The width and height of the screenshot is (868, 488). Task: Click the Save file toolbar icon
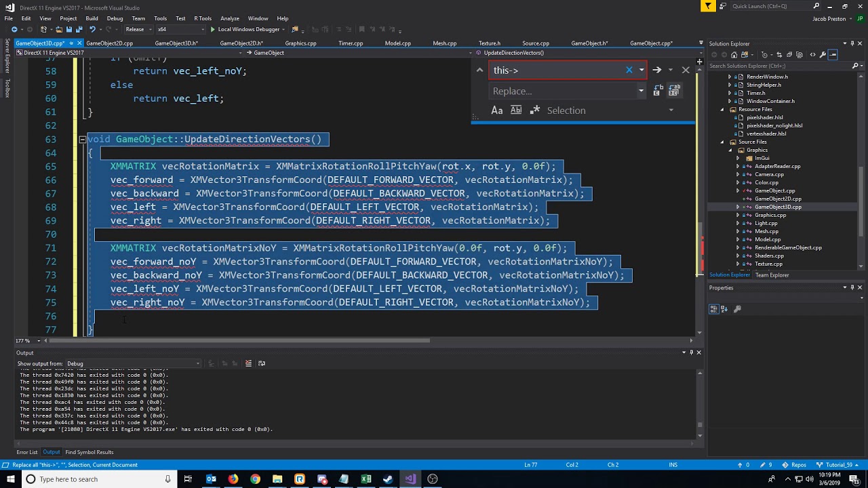69,29
